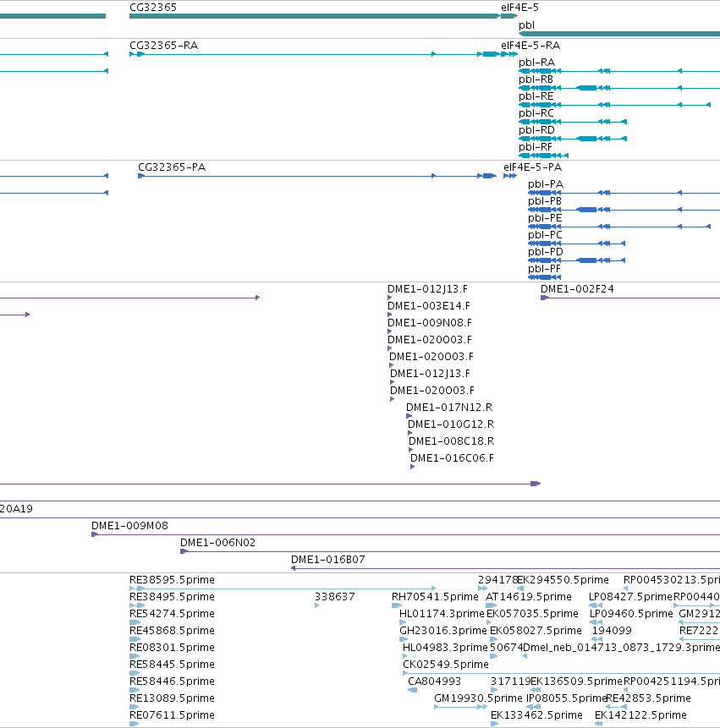This screenshot has height=728, width=720.
Task: Click on pbl-RE transcript label
Action: 536,96
